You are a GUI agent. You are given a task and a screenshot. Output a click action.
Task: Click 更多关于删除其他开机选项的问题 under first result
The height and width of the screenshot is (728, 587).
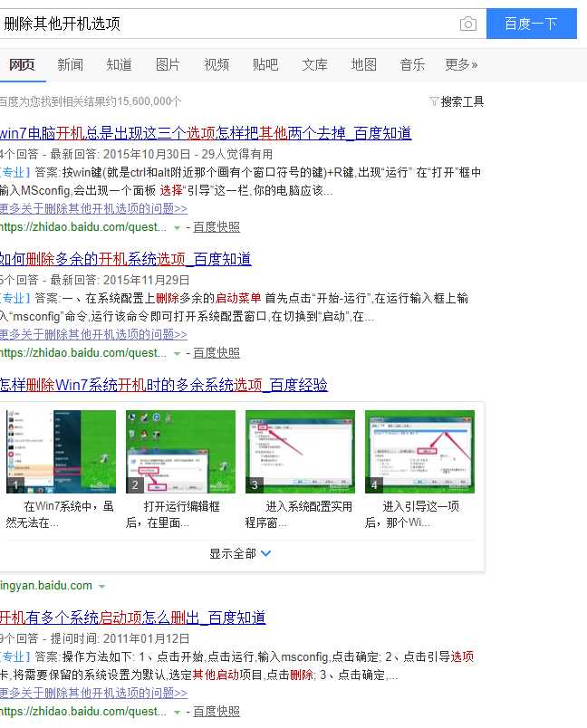(93, 209)
